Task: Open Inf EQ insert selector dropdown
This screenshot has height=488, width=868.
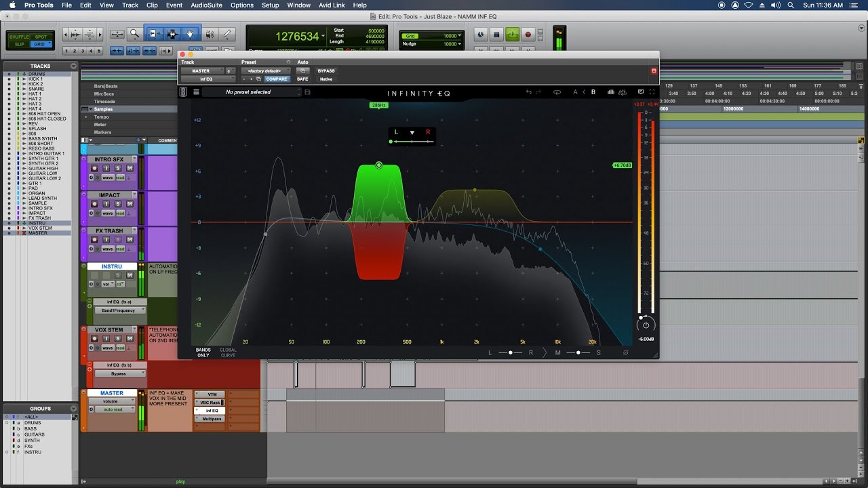Action: point(207,79)
